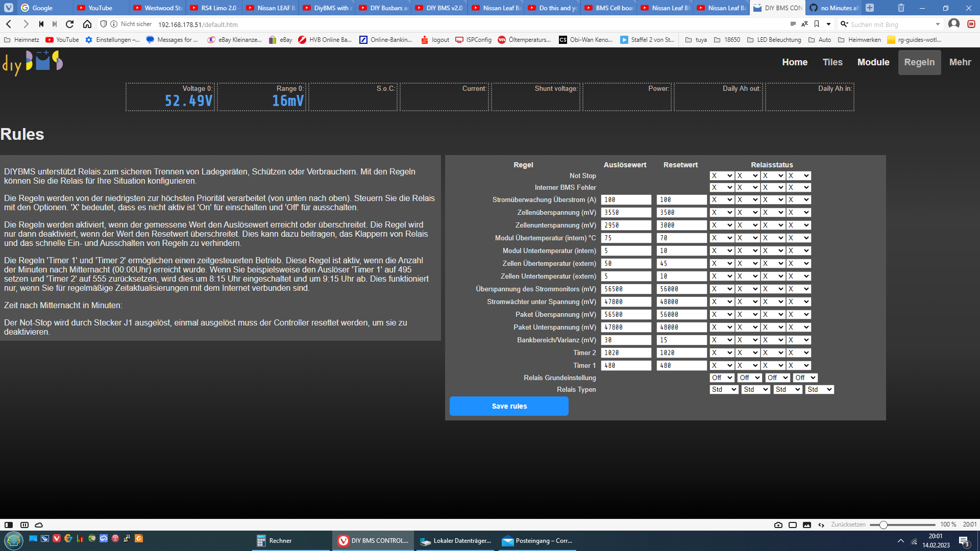Click the Save rules button

point(508,406)
